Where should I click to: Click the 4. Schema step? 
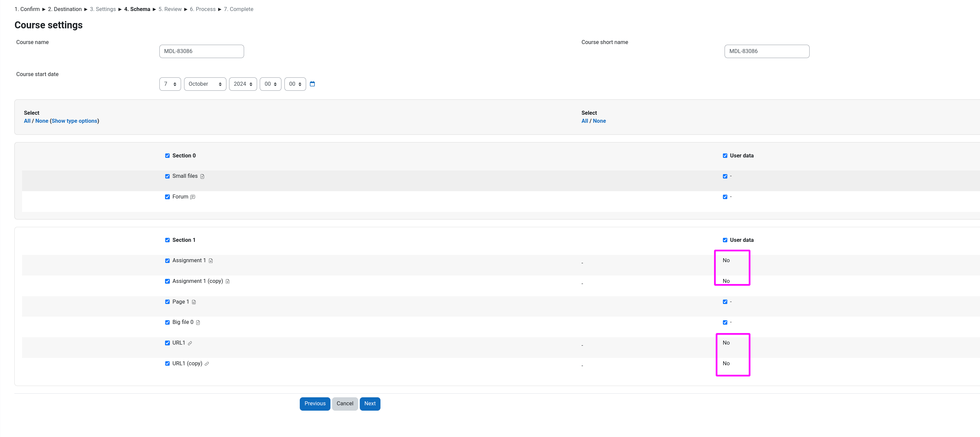point(137,9)
